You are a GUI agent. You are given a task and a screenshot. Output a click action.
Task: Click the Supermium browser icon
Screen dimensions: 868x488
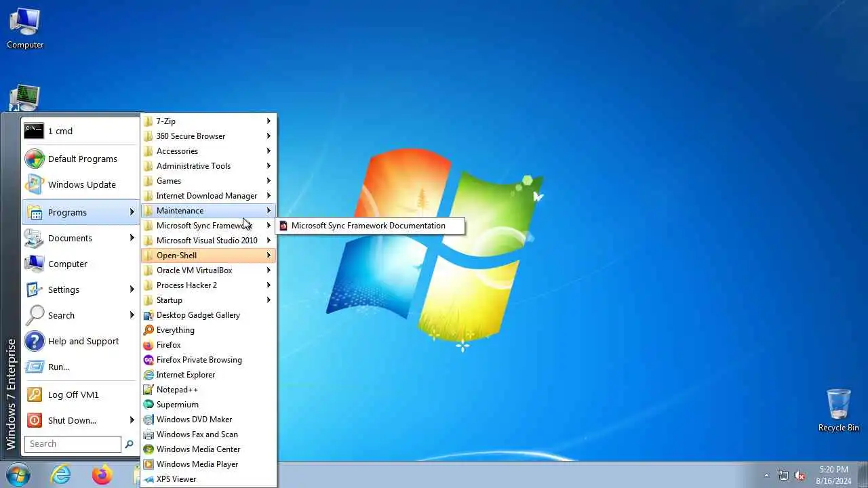tap(149, 405)
